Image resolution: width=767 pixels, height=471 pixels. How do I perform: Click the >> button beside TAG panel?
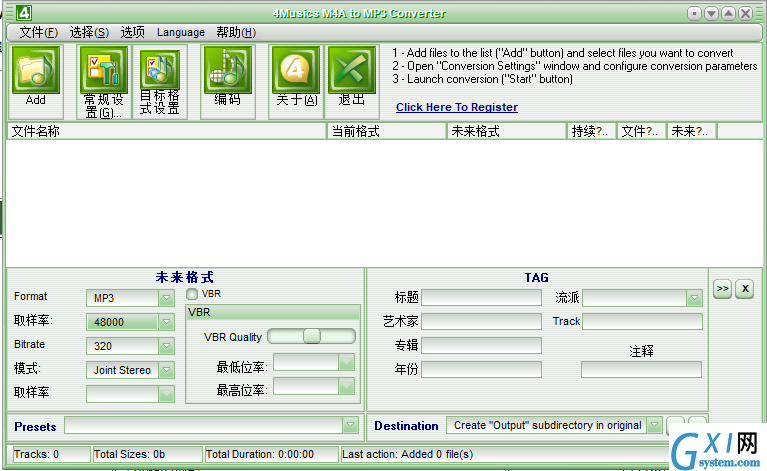click(722, 289)
